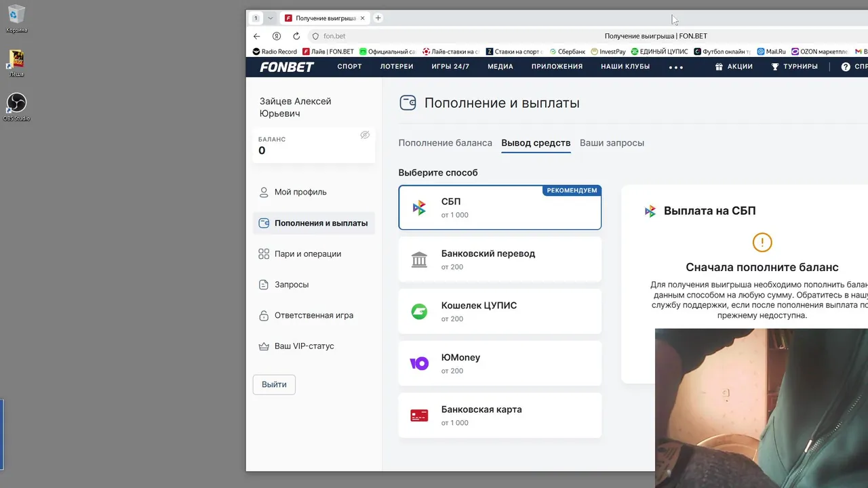Click the БАЛАНС 0 balance card
The width and height of the screenshot is (868, 488).
tap(314, 145)
